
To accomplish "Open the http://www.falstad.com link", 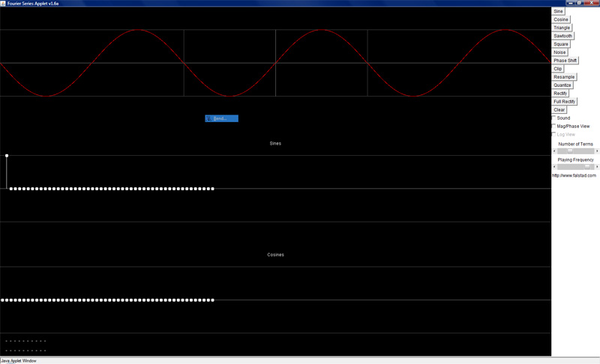I will point(574,176).
